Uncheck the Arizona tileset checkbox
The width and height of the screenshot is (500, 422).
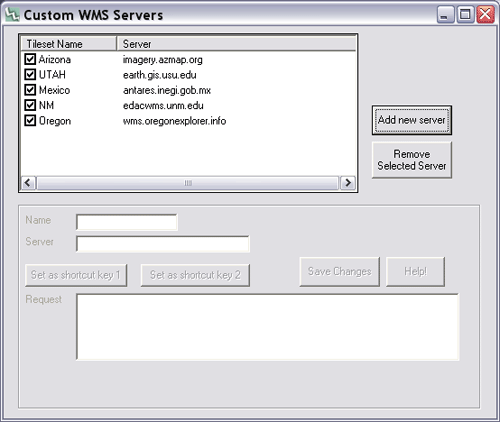pos(30,59)
